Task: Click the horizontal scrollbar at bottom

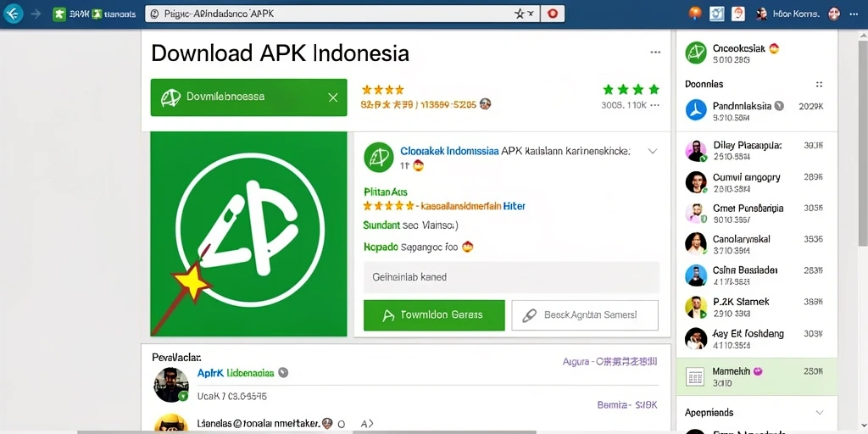Action: point(307,431)
